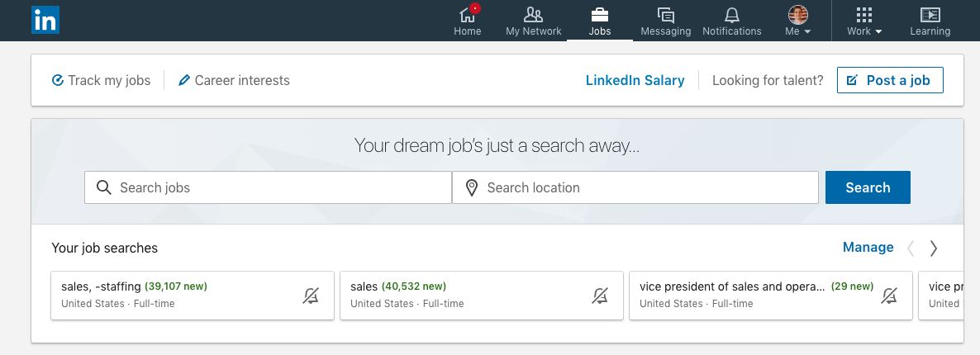
Task: Click the blue Search button
Action: pos(868,187)
